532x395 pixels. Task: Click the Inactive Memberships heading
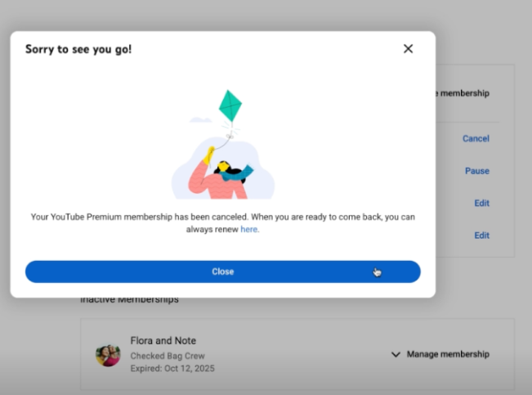click(129, 300)
